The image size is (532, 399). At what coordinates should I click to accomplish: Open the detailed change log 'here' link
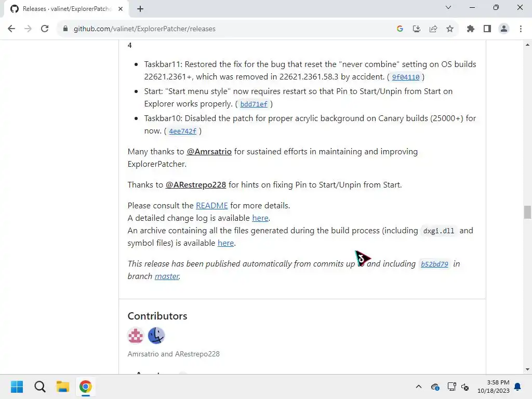pyautogui.click(x=260, y=218)
